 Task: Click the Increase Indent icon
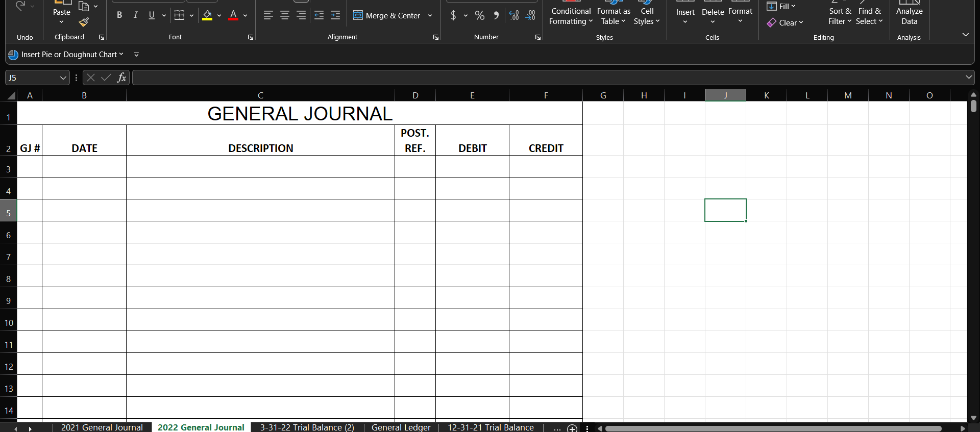[x=335, y=16]
